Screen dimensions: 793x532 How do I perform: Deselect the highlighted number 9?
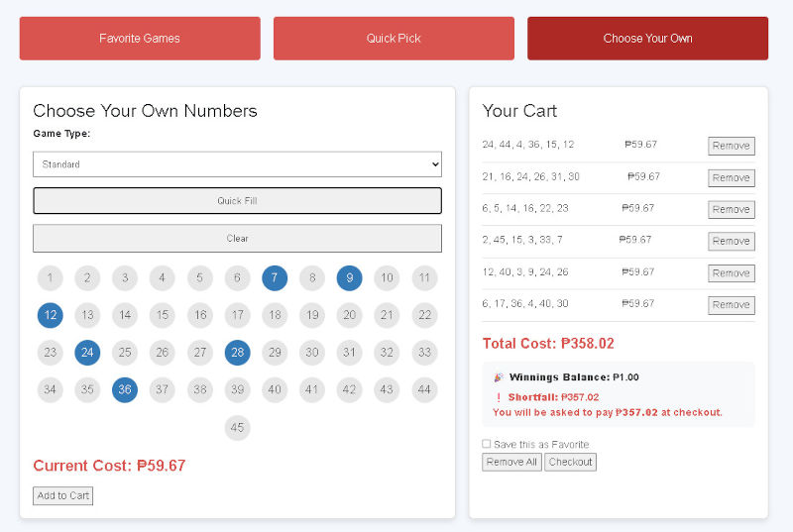point(349,278)
